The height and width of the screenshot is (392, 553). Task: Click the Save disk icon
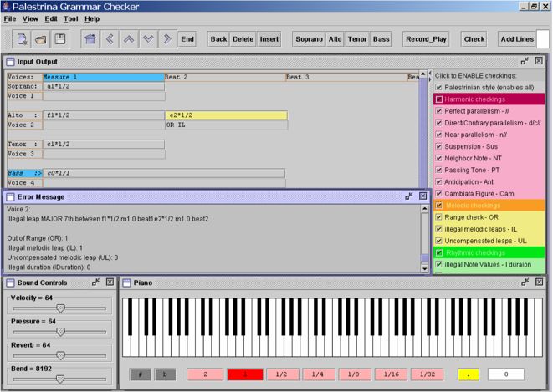[x=60, y=38]
